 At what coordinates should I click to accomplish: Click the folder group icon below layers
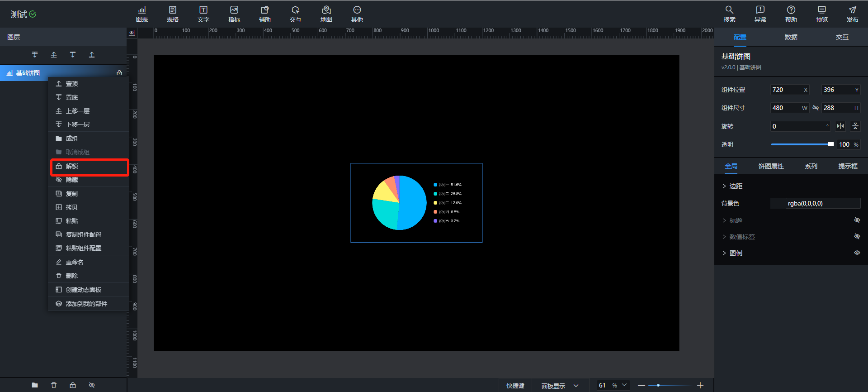35,385
